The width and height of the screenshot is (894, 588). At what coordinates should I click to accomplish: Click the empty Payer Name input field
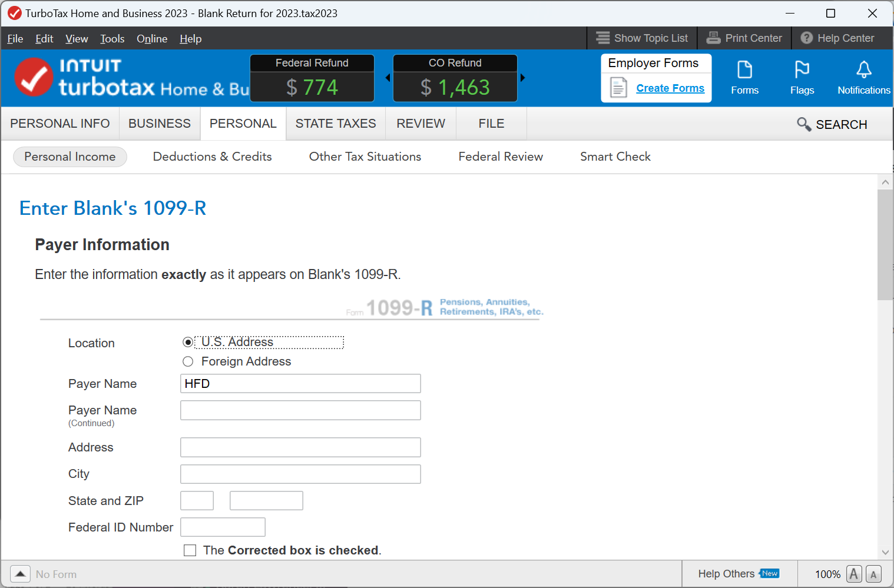coord(300,410)
